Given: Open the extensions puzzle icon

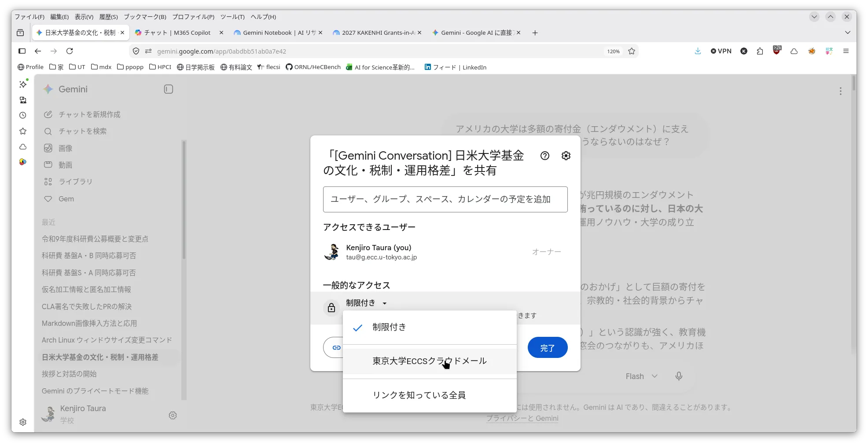Looking at the screenshot, I should (x=760, y=51).
